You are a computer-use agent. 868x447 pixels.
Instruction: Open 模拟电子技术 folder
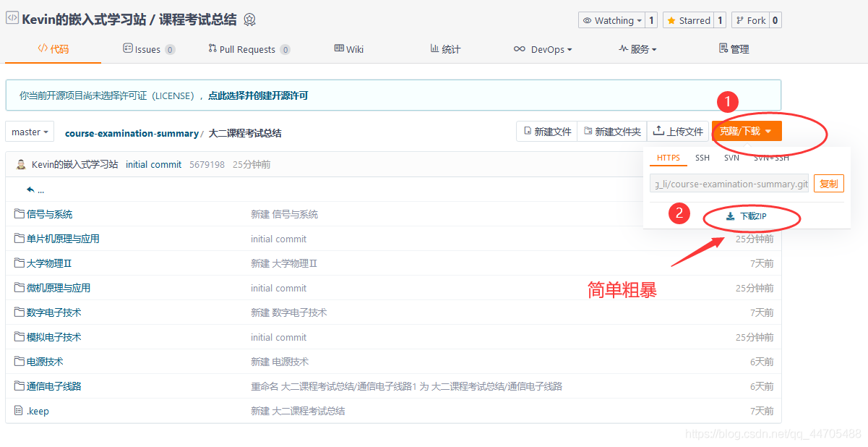[53, 337]
